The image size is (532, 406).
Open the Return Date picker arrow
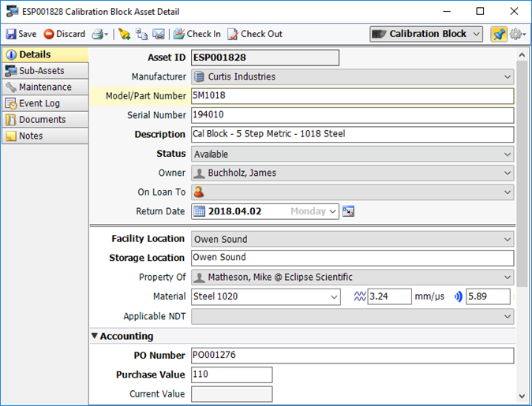coord(333,211)
